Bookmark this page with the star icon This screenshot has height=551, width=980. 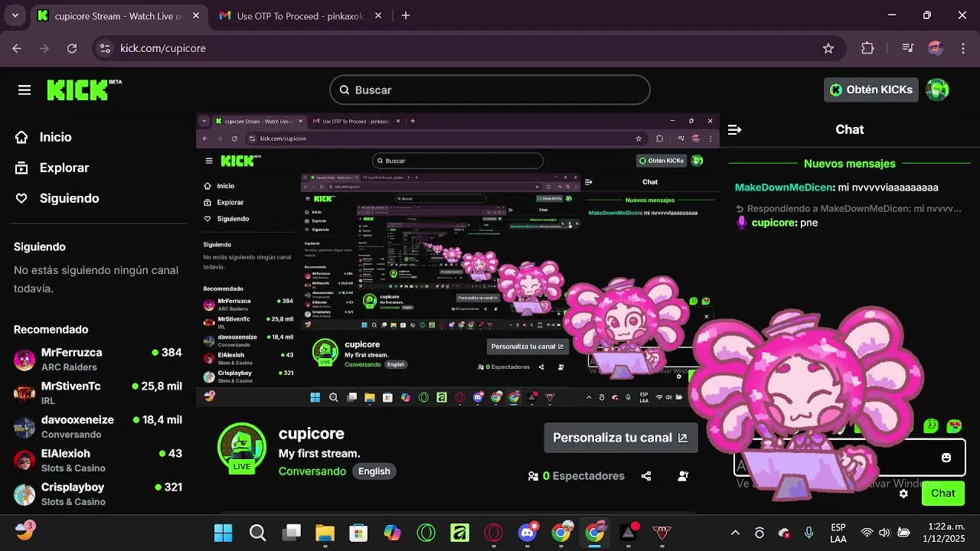tap(828, 48)
